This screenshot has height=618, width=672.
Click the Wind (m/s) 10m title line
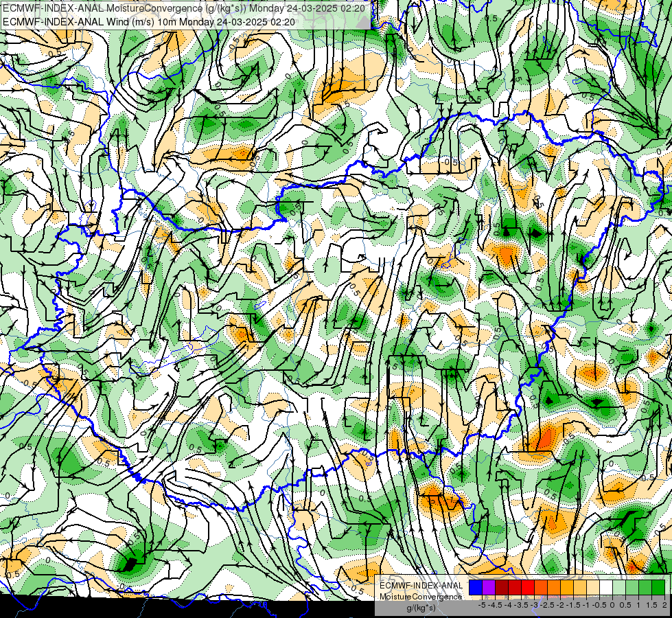pos(149,21)
